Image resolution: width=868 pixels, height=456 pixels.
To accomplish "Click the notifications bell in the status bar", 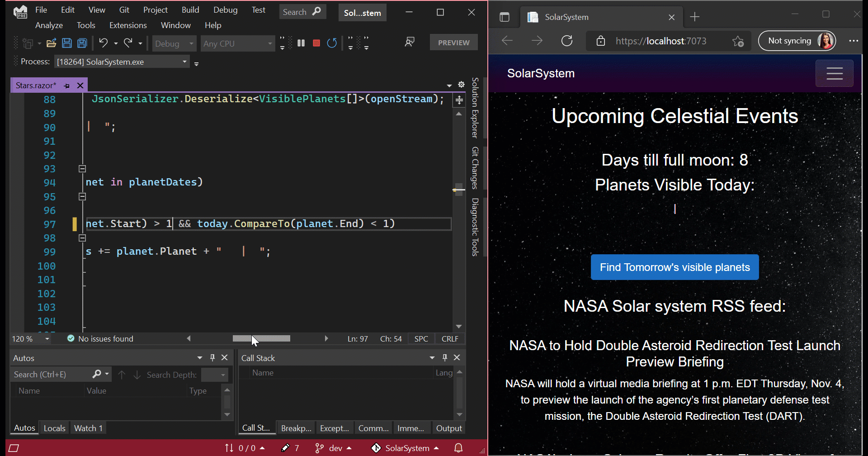I will [x=458, y=448].
